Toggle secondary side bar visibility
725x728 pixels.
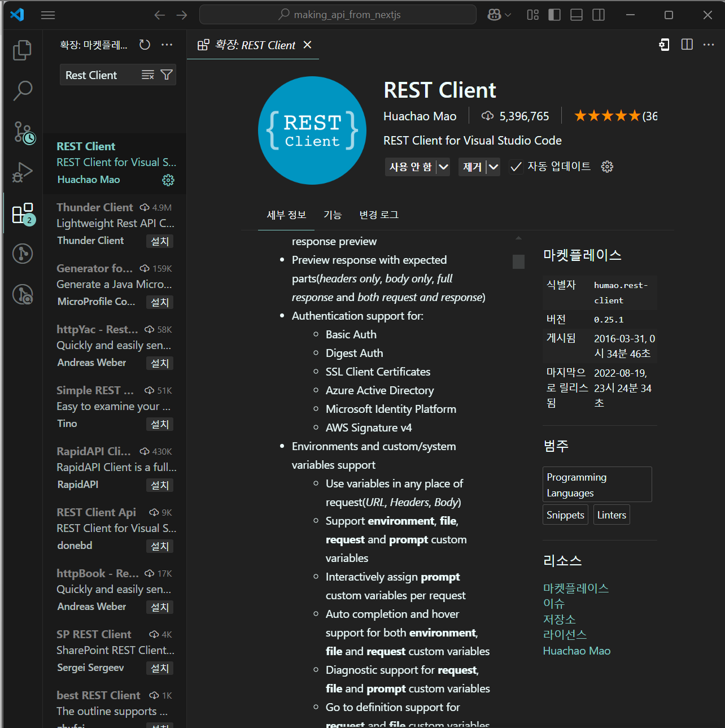click(x=599, y=15)
